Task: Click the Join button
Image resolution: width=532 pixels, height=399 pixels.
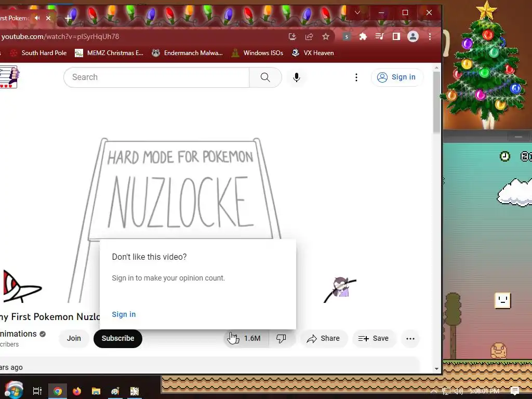Action: tap(74, 339)
